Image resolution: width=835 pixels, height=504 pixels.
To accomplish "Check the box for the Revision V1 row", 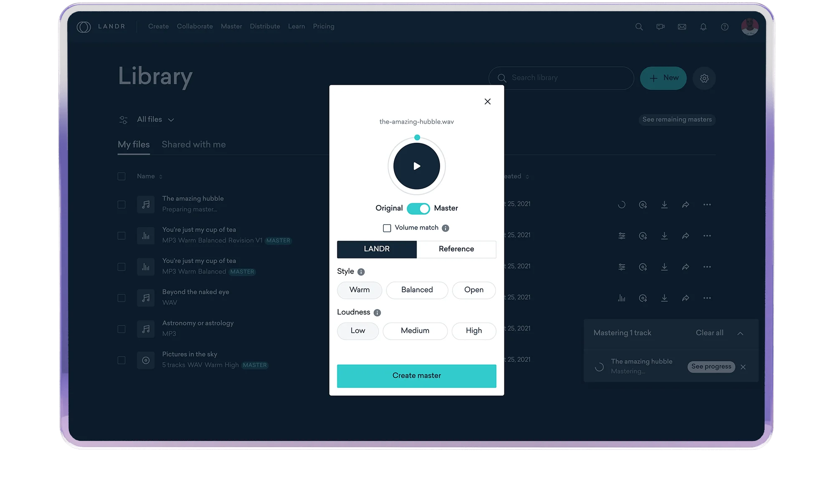I will 121,236.
